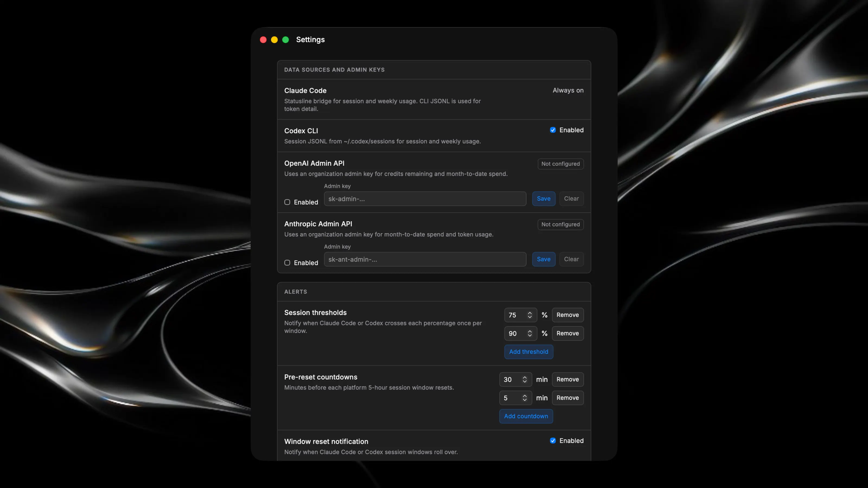Click the OpenAI Admin API heading
Viewport: 868px width, 488px height.
pyautogui.click(x=314, y=163)
